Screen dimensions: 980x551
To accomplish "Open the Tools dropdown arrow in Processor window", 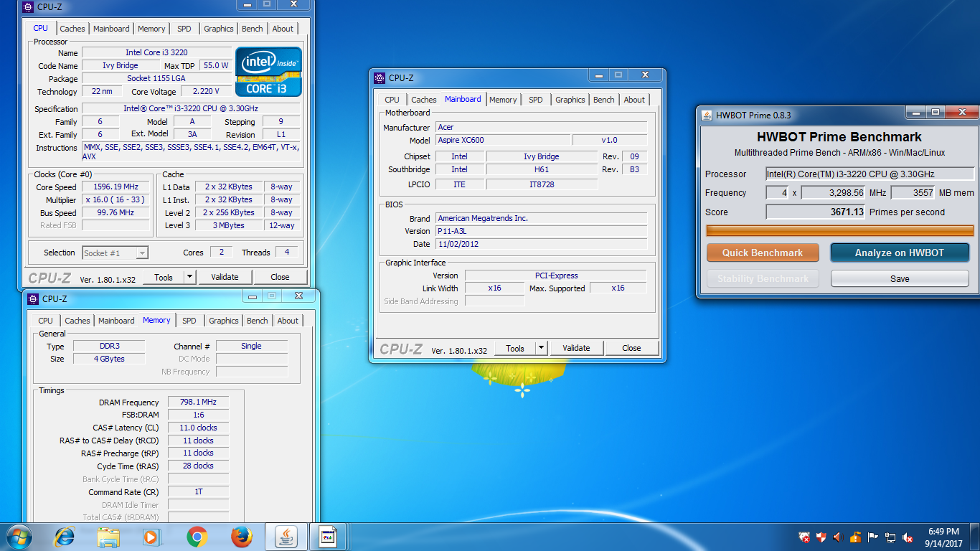I will point(189,277).
